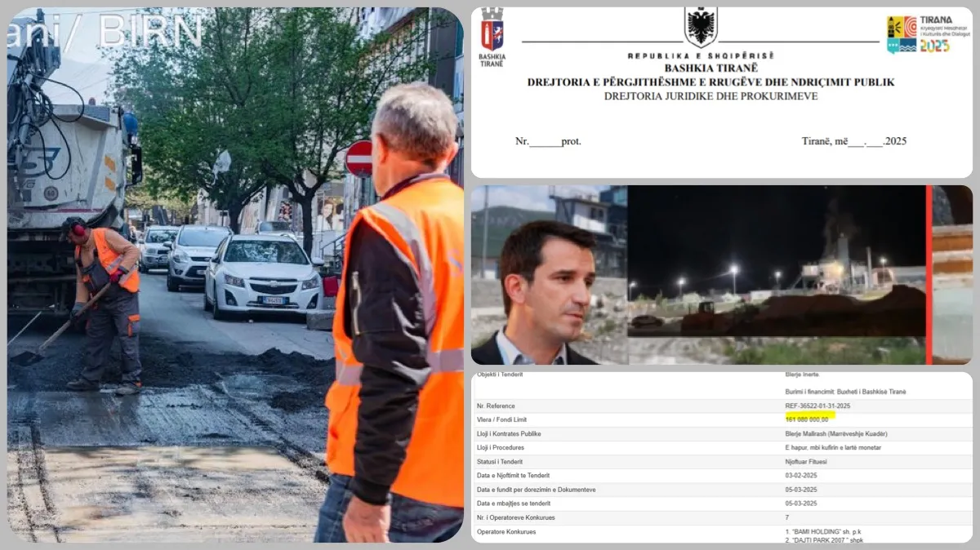Click the 'Statusi i Tenderit' label
Screen dimensions: 980x550
[x=500, y=462]
